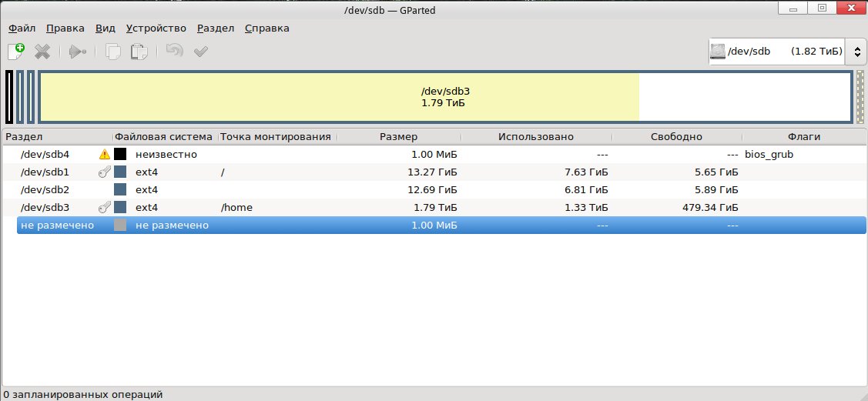868x401 pixels.
Task: Click the hard disk icon in device selector
Action: [718, 52]
